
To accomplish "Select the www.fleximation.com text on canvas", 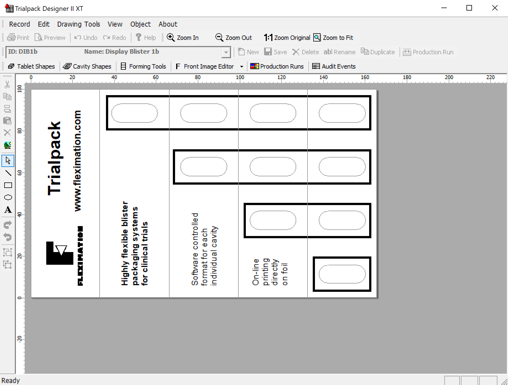I will point(77,161).
